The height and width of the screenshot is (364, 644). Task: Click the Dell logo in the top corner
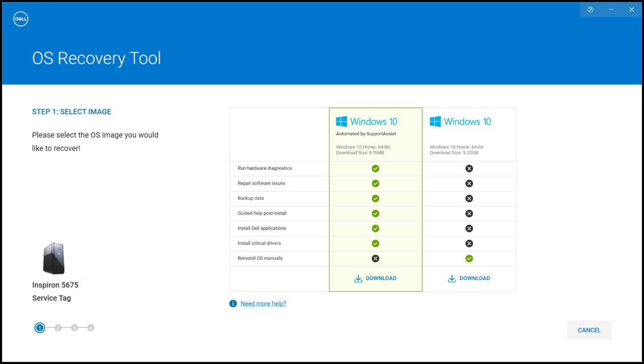pos(21,19)
